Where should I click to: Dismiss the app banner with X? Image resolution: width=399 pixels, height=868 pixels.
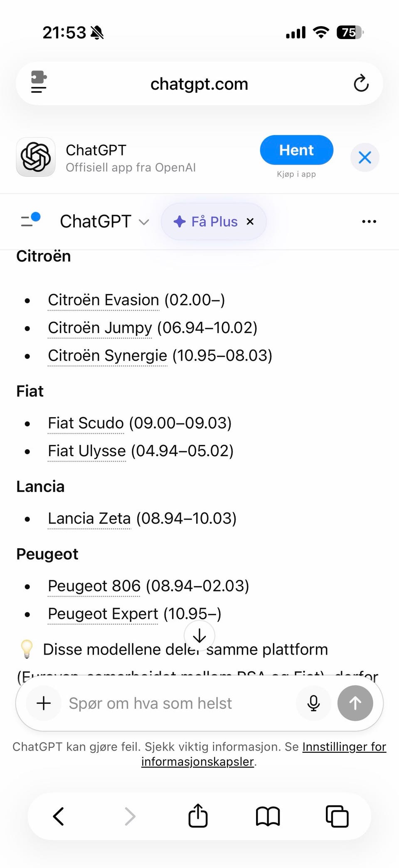(365, 158)
